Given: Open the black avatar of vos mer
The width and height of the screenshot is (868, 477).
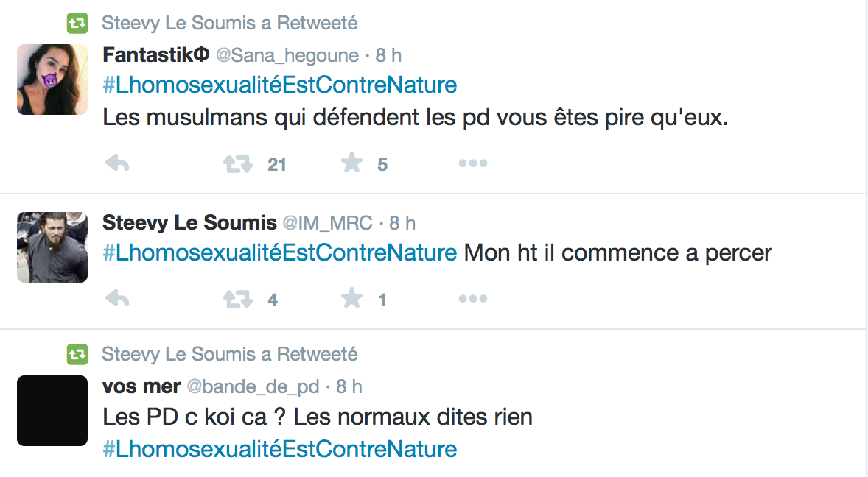Looking at the screenshot, I should [x=52, y=411].
